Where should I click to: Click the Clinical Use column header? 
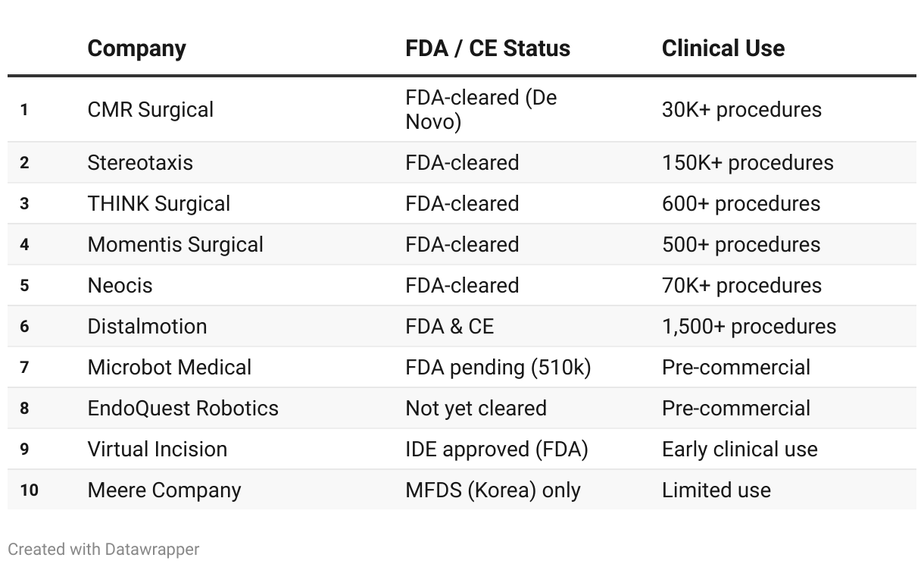[x=723, y=49]
